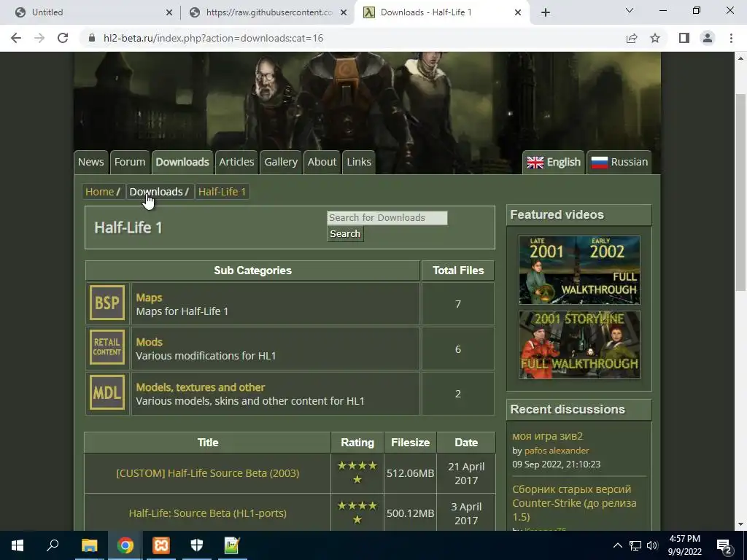Sort downloads by Date column header
The image size is (747, 560).
point(466,443)
